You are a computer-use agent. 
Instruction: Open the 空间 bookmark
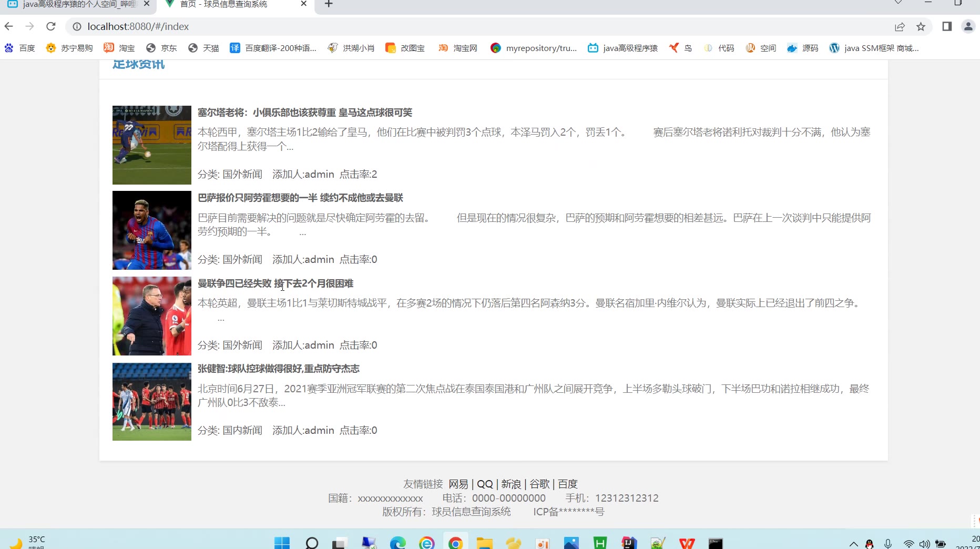761,48
